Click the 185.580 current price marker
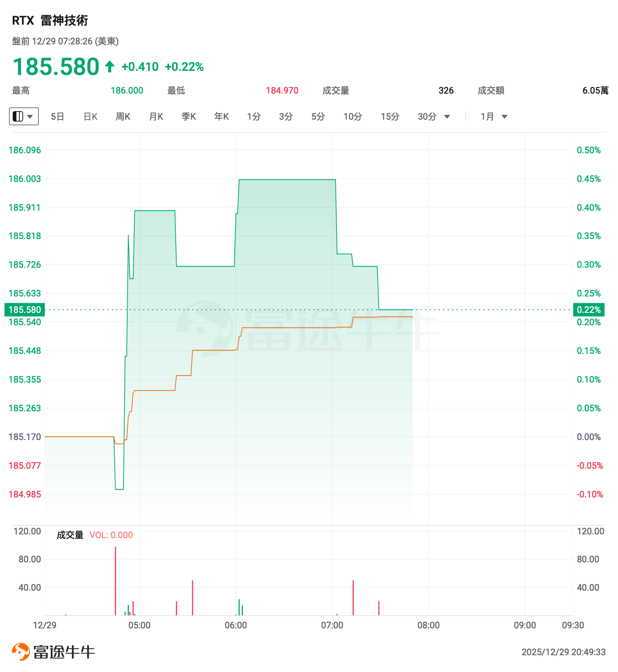 coord(25,310)
